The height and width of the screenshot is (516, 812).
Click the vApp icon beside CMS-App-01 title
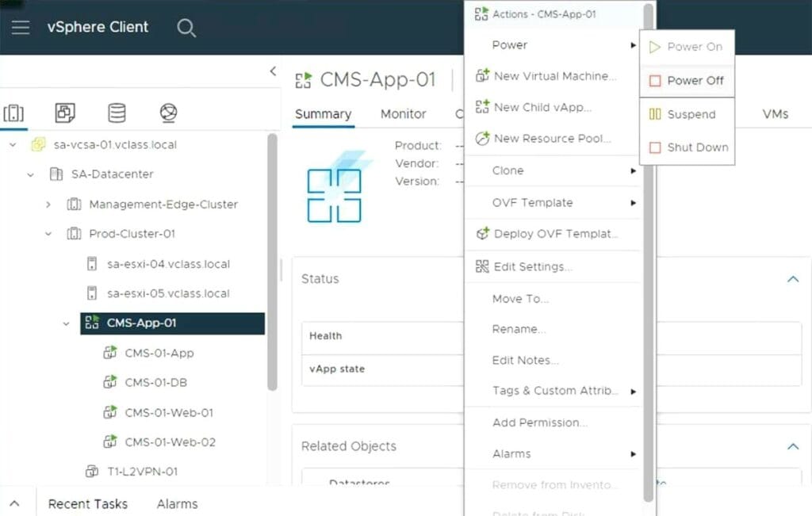click(304, 79)
